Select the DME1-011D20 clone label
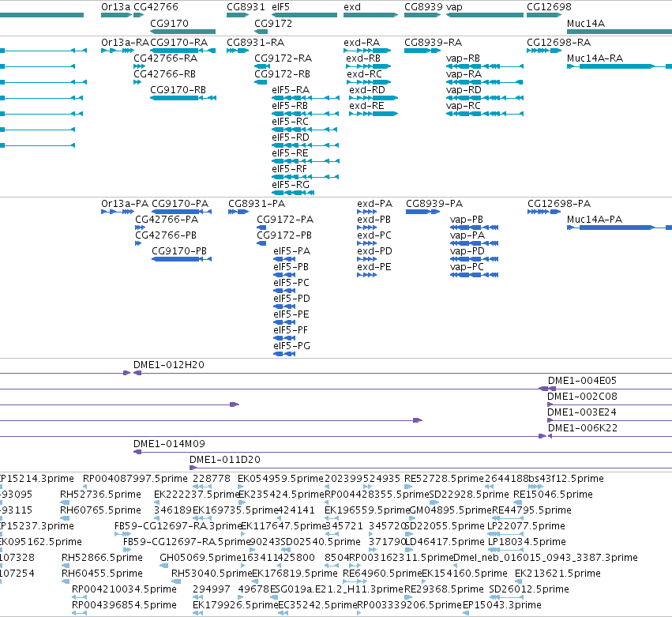 click(225, 459)
